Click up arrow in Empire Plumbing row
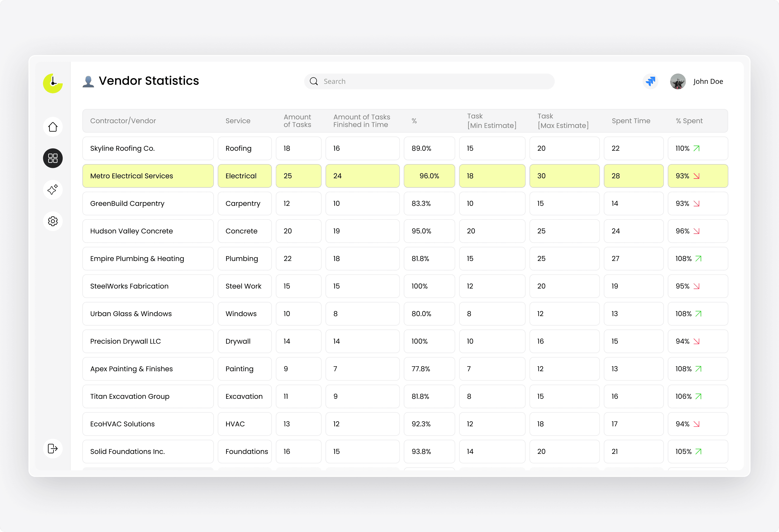This screenshot has height=532, width=779. (x=698, y=258)
